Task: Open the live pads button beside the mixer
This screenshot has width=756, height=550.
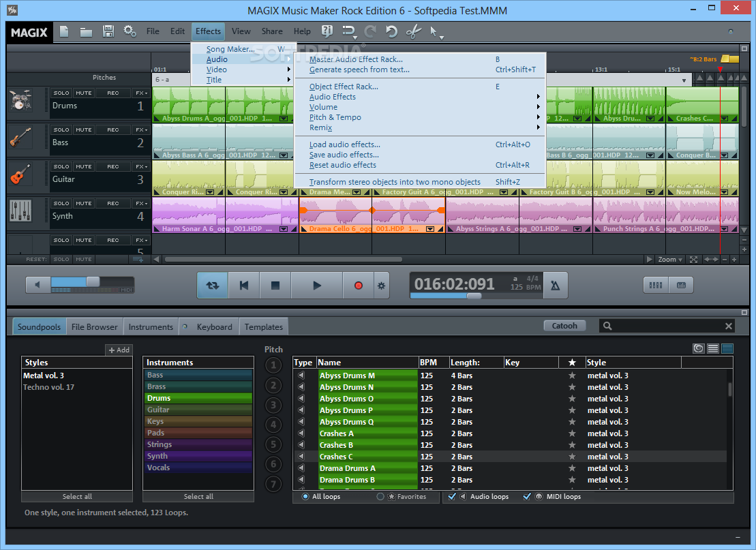Action: pos(681,286)
